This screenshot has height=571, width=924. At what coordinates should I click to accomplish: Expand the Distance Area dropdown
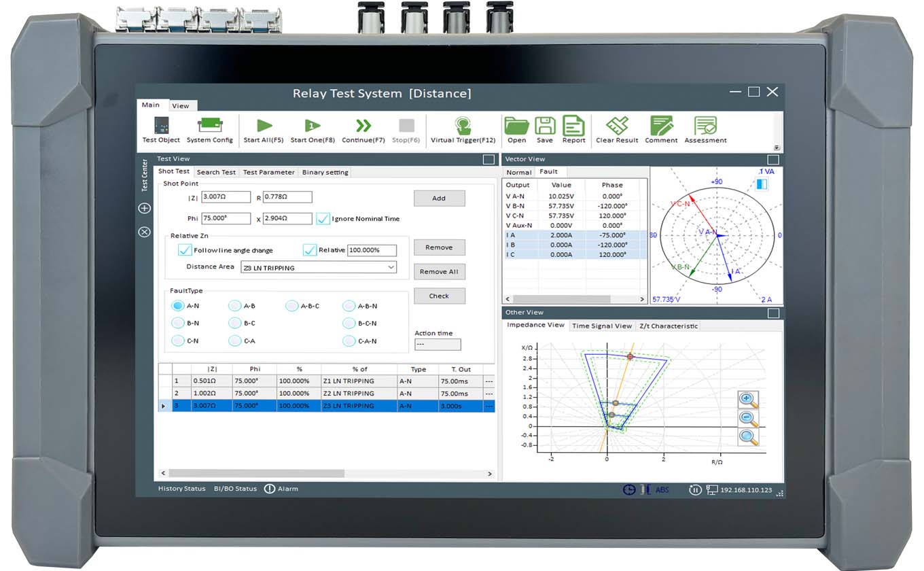pyautogui.click(x=391, y=268)
